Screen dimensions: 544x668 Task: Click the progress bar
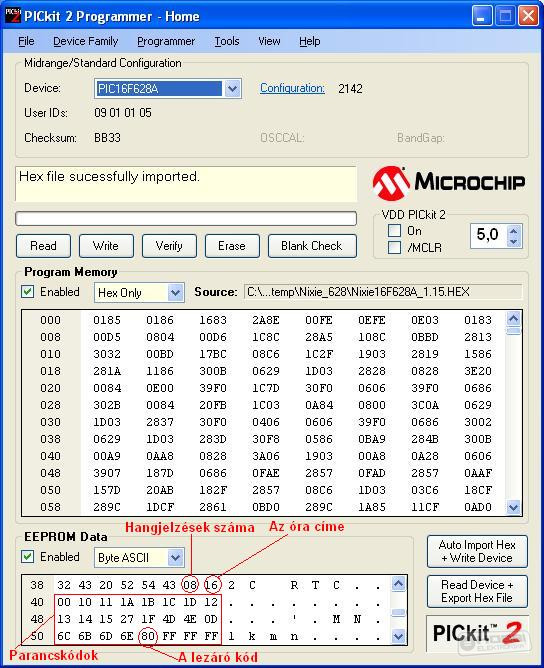click(186, 219)
